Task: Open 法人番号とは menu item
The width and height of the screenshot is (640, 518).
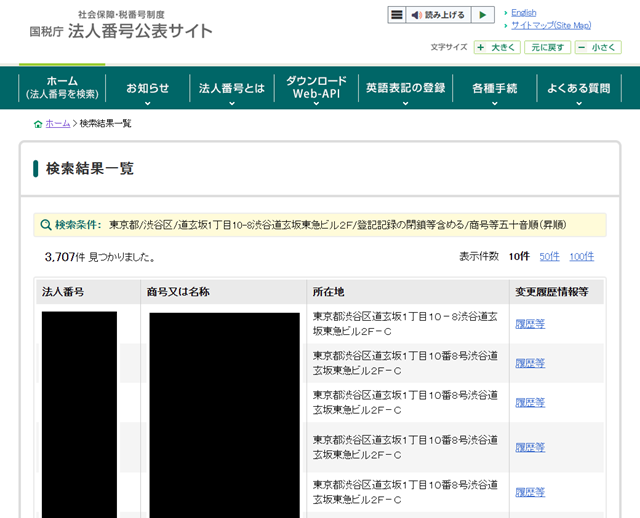Action: [x=232, y=88]
